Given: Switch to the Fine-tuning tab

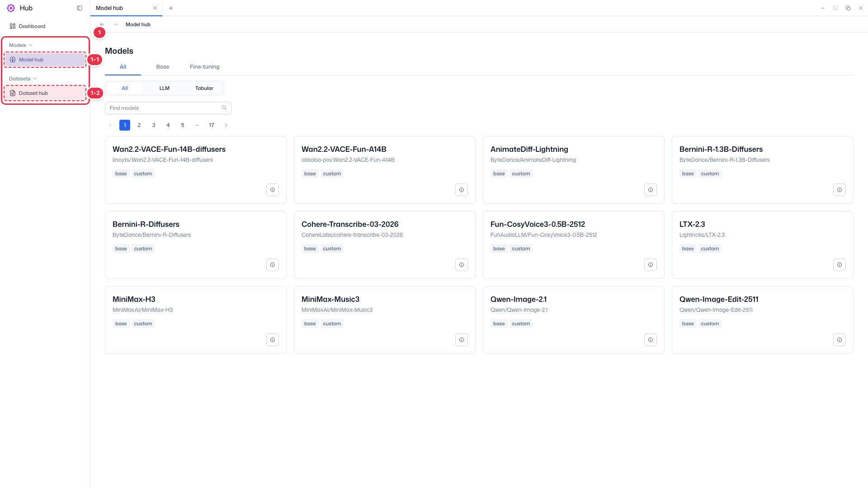Looking at the screenshot, I should (x=205, y=67).
